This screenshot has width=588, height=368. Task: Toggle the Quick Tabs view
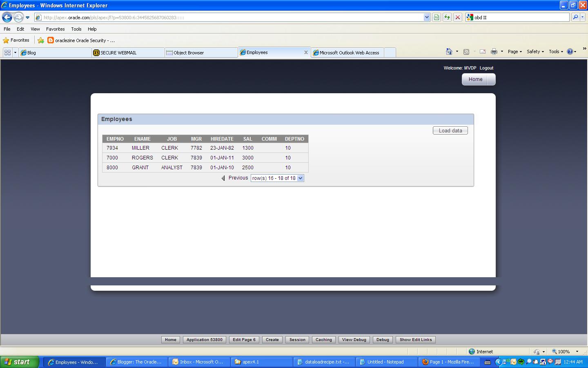point(7,52)
